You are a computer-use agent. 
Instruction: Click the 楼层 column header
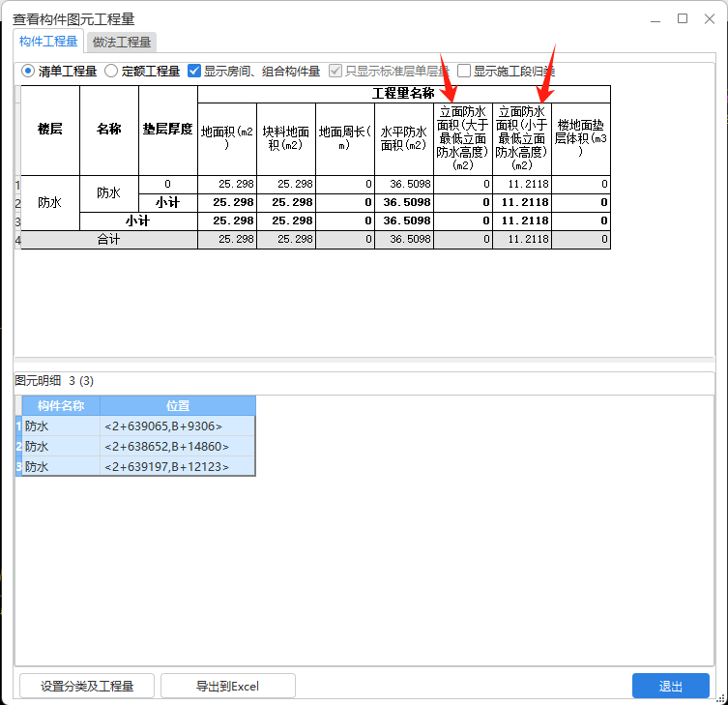50,130
